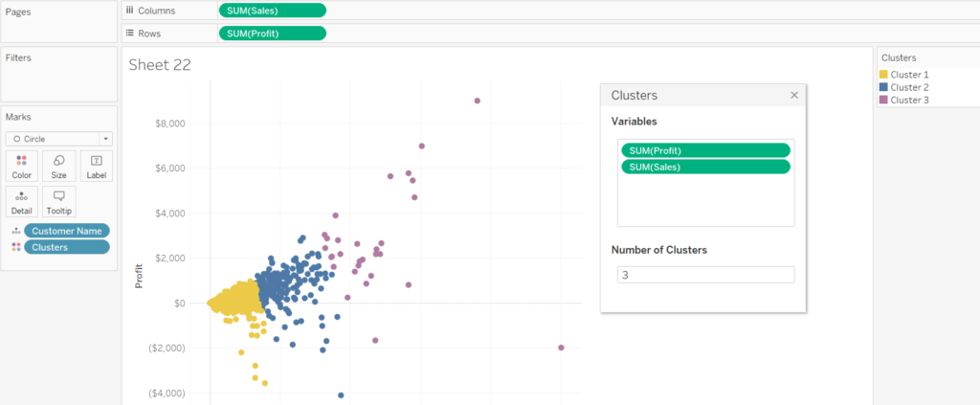
Task: Open the Label mark property button
Action: coord(96,166)
